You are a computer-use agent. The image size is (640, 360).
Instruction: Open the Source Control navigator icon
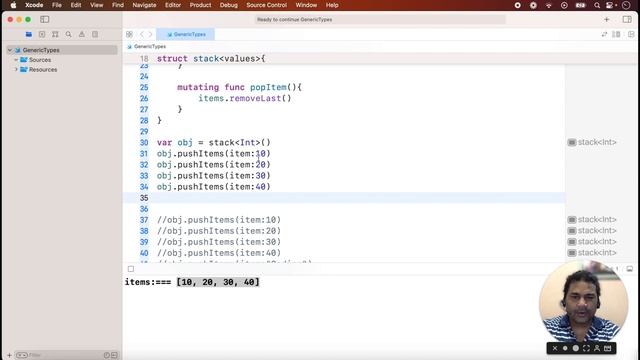click(x=42, y=34)
